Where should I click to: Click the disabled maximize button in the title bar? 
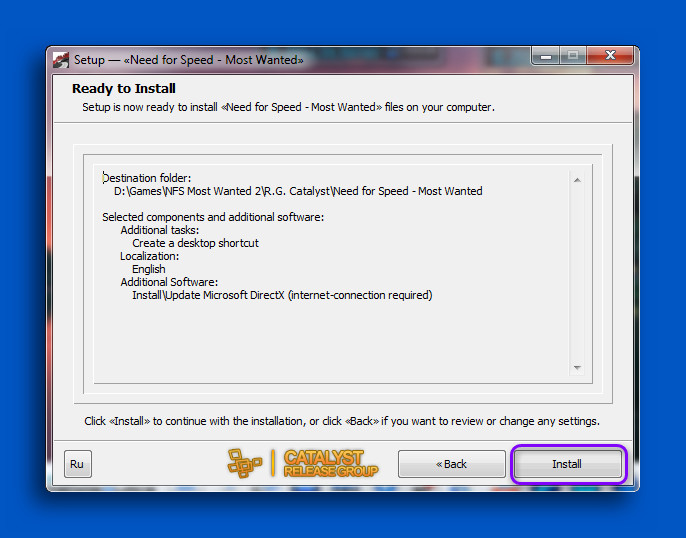click(x=572, y=57)
